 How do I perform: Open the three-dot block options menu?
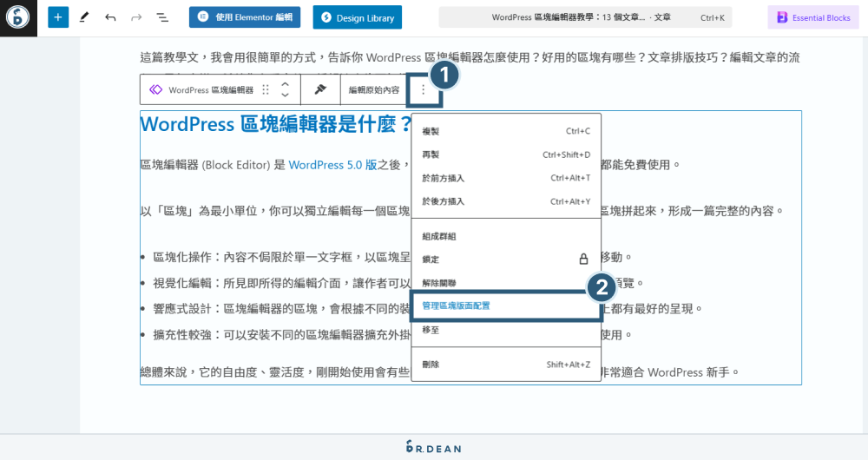click(423, 89)
